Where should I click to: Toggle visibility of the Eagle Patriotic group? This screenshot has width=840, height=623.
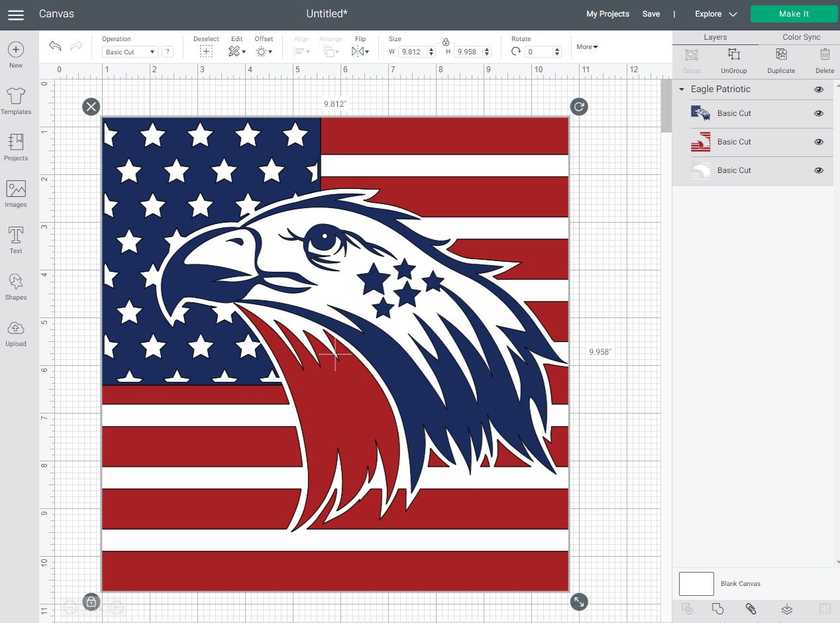pos(818,89)
